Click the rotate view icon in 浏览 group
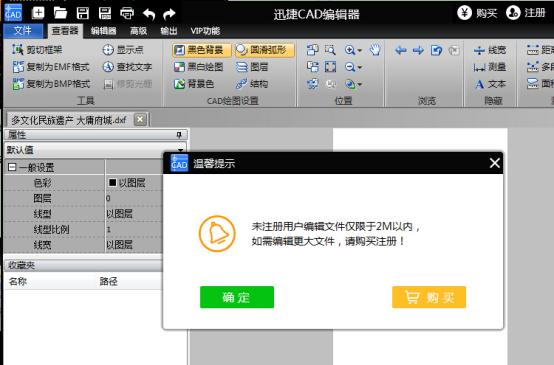Viewport: 554px width, 365px height. [436, 50]
